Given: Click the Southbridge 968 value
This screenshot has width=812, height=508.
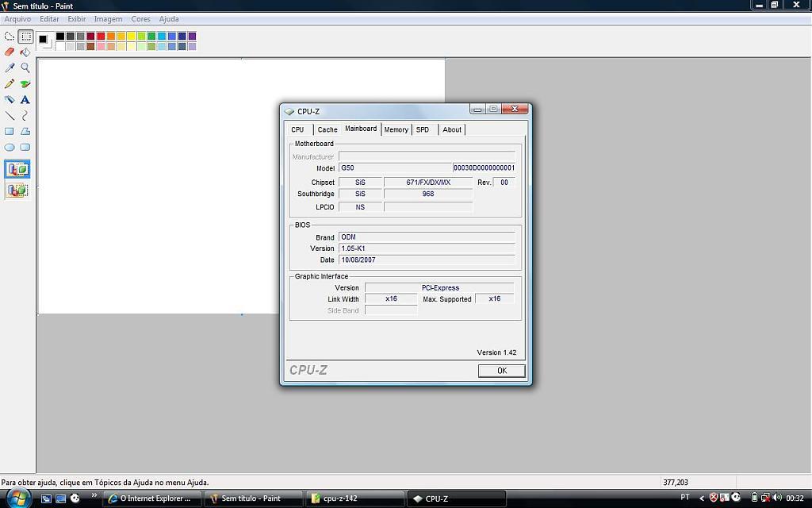Looking at the screenshot, I should (428, 194).
